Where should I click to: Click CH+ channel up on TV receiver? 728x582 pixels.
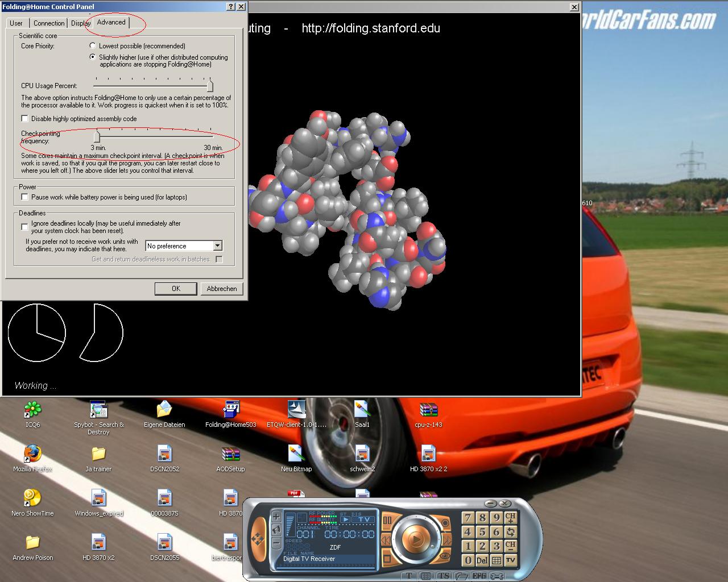coord(510,517)
